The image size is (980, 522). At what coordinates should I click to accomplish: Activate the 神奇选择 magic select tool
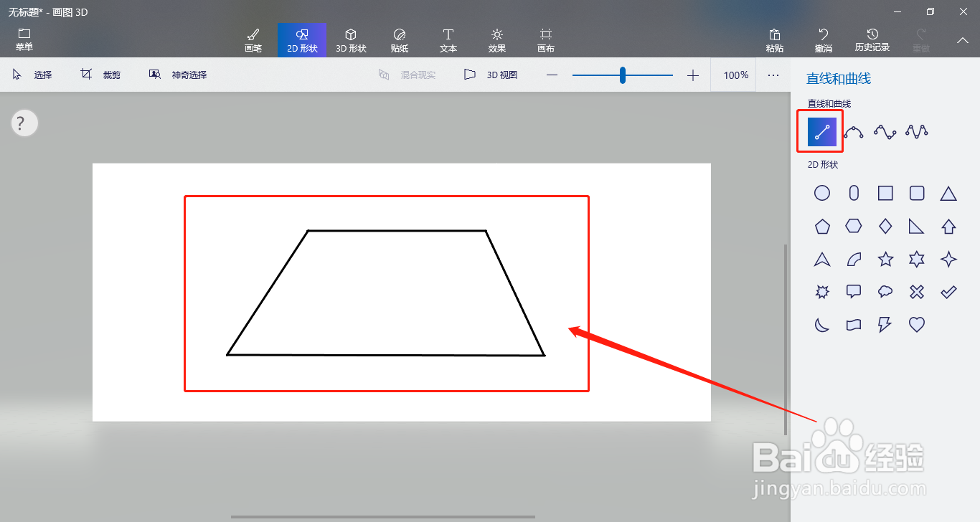pos(178,75)
